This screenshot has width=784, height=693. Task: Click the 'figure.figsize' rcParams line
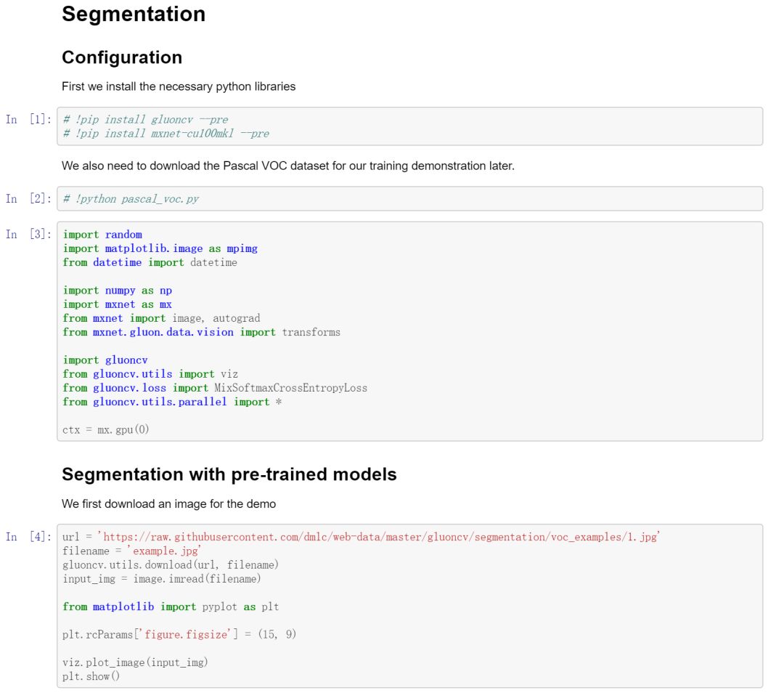[x=179, y=635]
